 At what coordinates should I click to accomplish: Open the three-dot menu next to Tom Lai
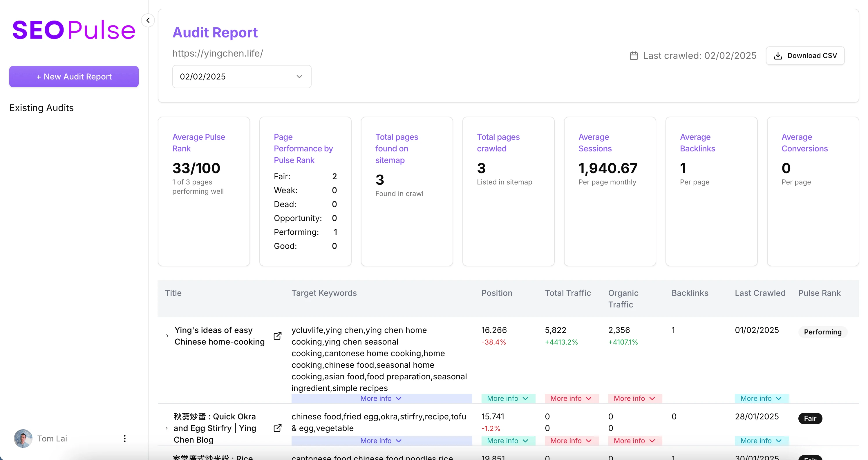pos(125,439)
